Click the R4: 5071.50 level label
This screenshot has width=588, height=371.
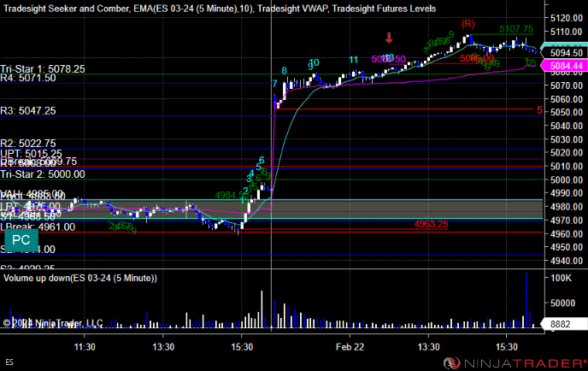tap(28, 78)
